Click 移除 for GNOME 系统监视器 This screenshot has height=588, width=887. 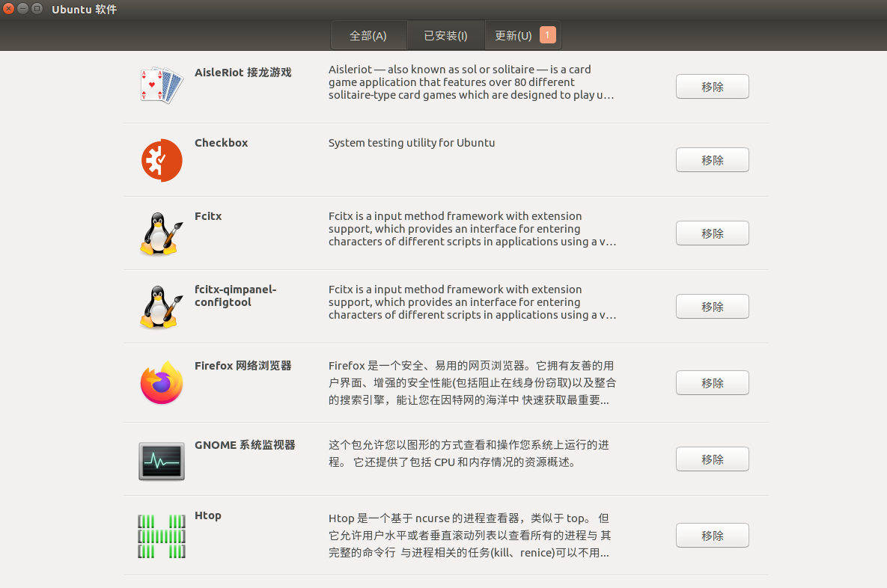coord(712,459)
